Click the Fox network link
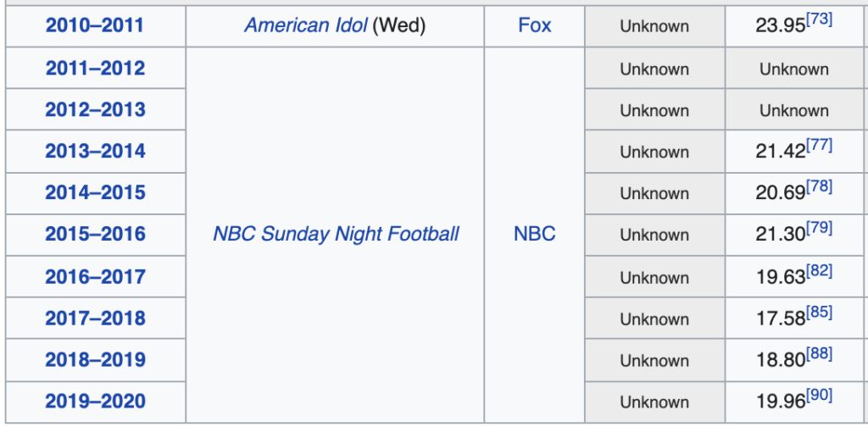This screenshot has width=868, height=427. [x=535, y=25]
